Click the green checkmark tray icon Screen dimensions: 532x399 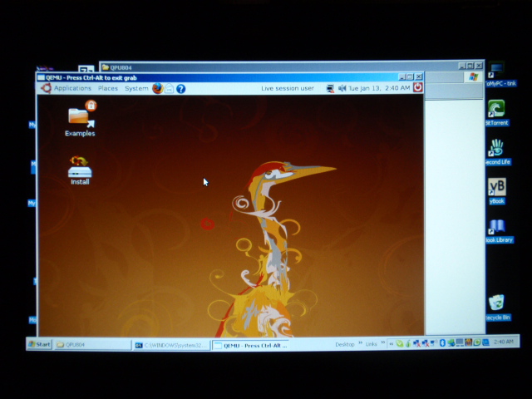click(400, 343)
